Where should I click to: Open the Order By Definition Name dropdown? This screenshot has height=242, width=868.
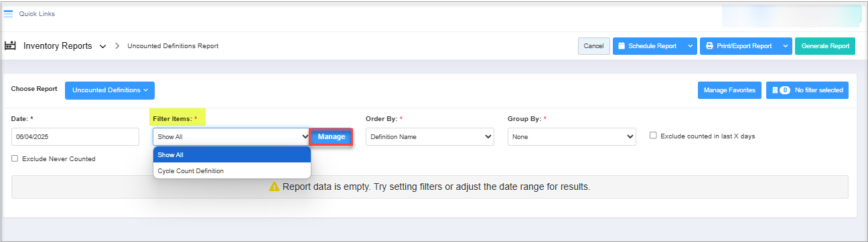point(430,137)
